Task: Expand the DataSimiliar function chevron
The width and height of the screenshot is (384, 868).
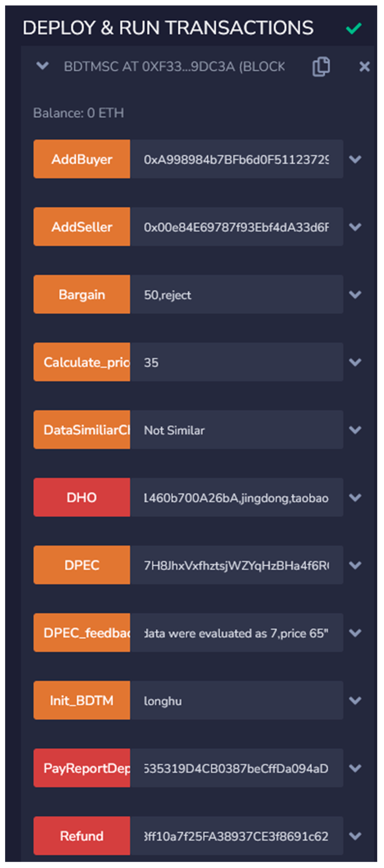Action: pyautogui.click(x=355, y=430)
